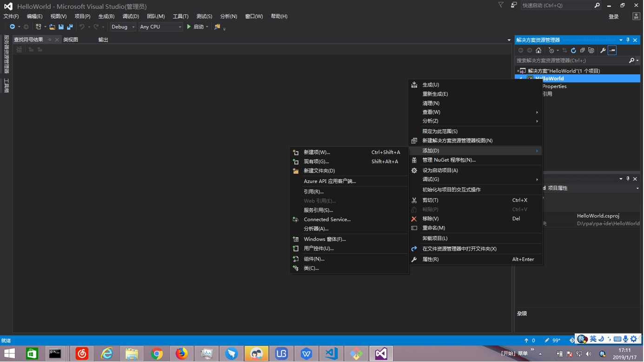Screen dimensions: 644x362
Task: Click the 登录 sign-in link
Action: [x=614, y=17]
